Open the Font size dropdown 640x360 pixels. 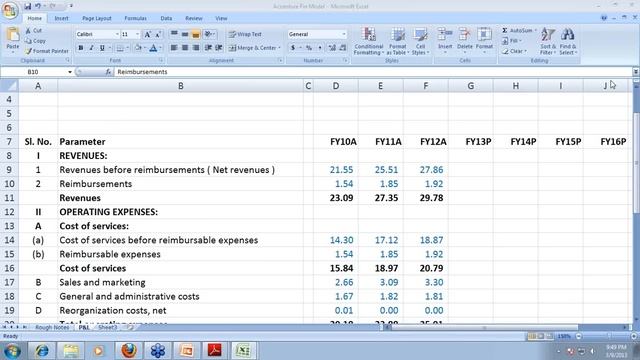[137, 34]
